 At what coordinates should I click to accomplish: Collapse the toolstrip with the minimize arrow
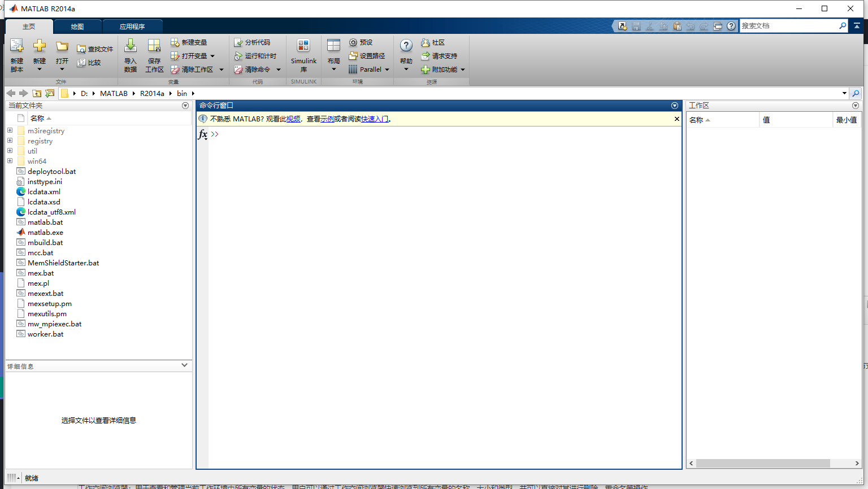[857, 26]
